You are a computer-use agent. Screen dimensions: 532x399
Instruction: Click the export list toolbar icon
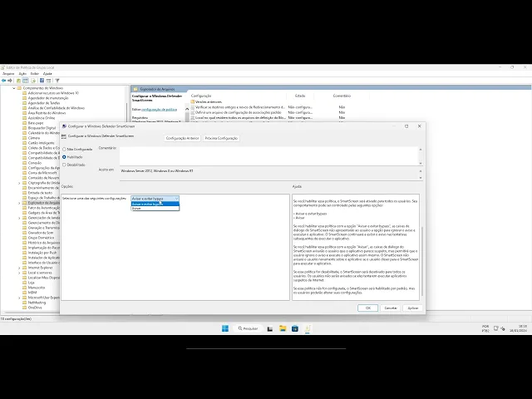click(x=33, y=81)
